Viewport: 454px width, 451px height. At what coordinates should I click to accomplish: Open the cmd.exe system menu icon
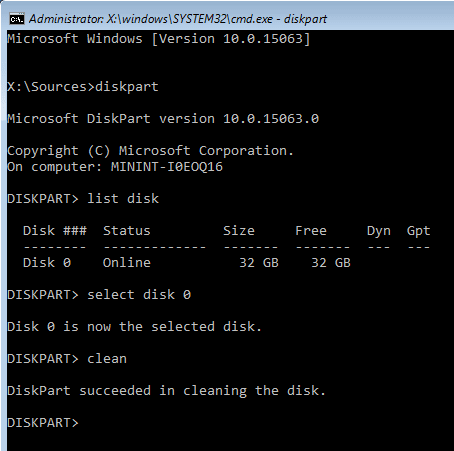(x=17, y=19)
